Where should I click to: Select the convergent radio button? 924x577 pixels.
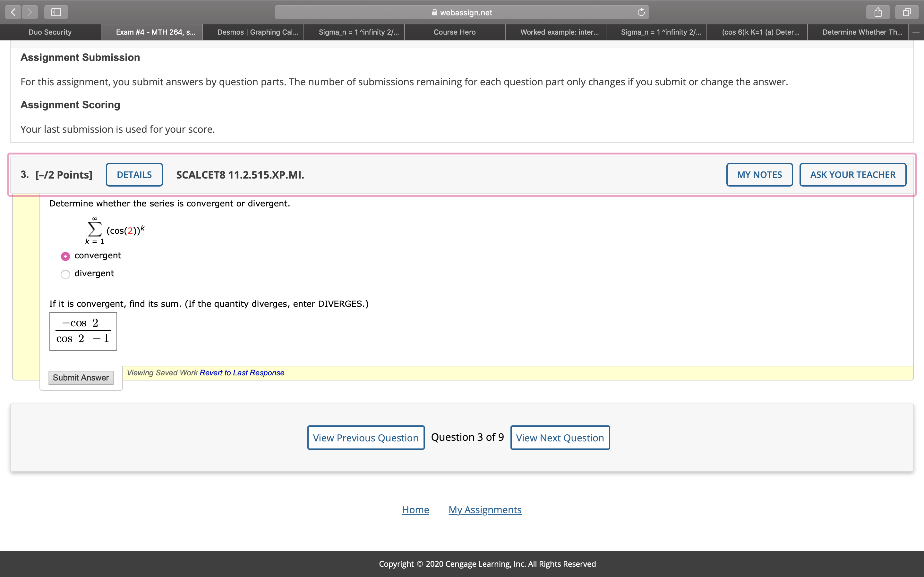(65, 256)
